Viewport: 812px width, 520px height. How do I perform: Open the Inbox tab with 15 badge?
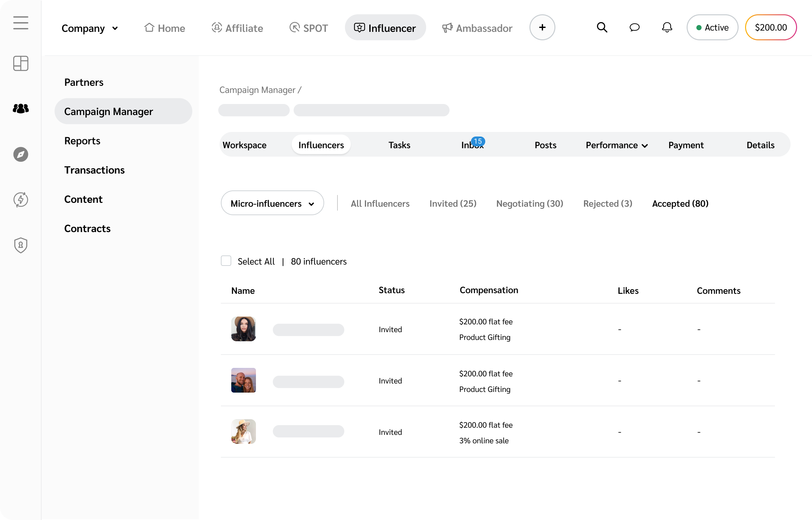[472, 145]
